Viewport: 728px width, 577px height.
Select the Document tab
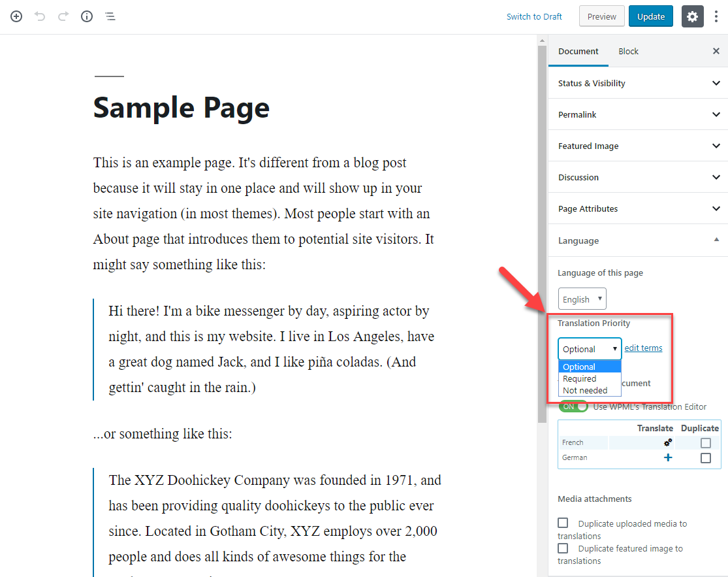(x=578, y=51)
